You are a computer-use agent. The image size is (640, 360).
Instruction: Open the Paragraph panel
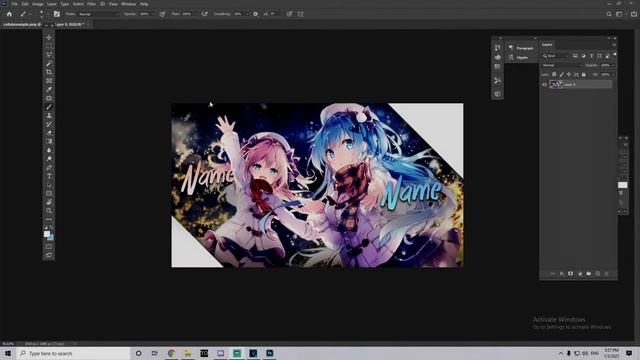point(521,48)
